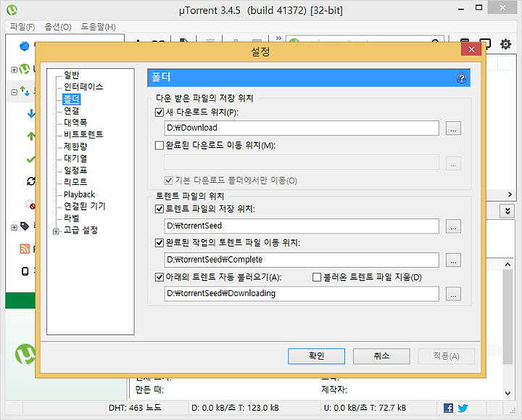The width and height of the screenshot is (522, 420).
Task: Click the right arrow of the horizontal scrollbar
Action: point(510,194)
